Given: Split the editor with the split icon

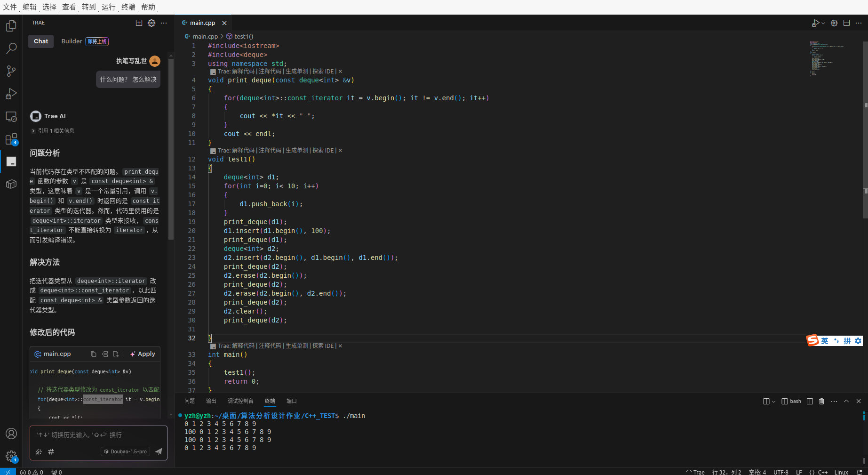Looking at the screenshot, I should (x=845, y=23).
